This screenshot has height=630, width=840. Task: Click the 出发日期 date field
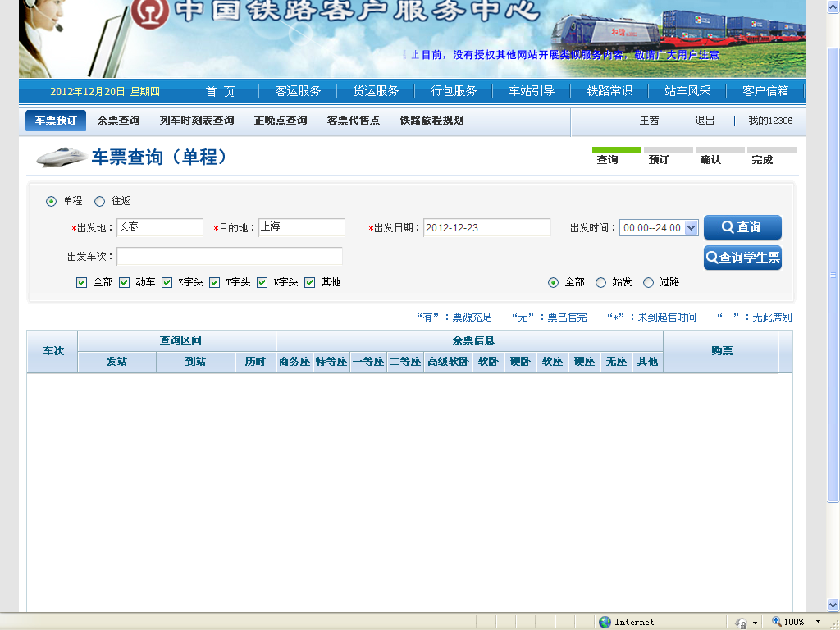(x=487, y=227)
